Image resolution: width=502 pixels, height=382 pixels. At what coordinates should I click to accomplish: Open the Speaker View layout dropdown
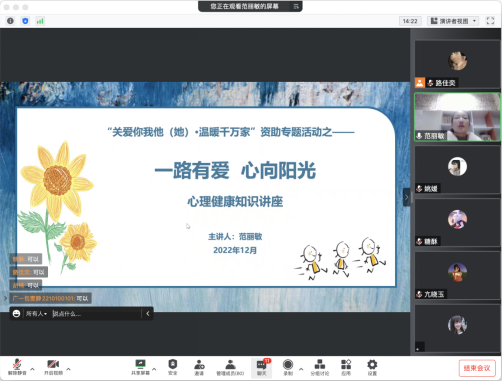tap(453, 21)
